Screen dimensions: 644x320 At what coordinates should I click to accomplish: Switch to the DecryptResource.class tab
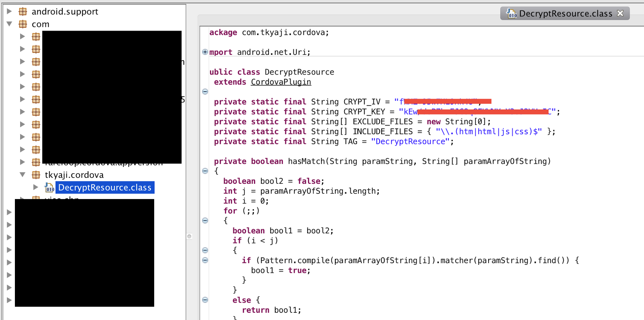(x=565, y=13)
